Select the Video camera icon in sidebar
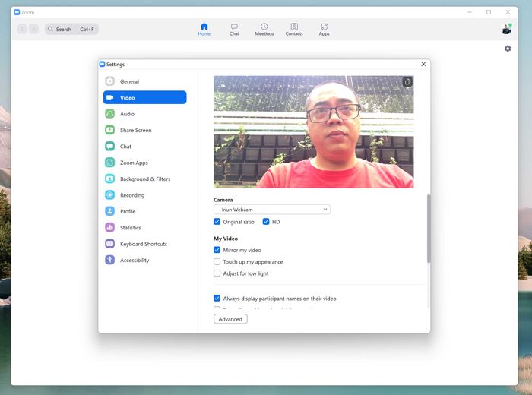This screenshot has width=532, height=395. click(109, 97)
